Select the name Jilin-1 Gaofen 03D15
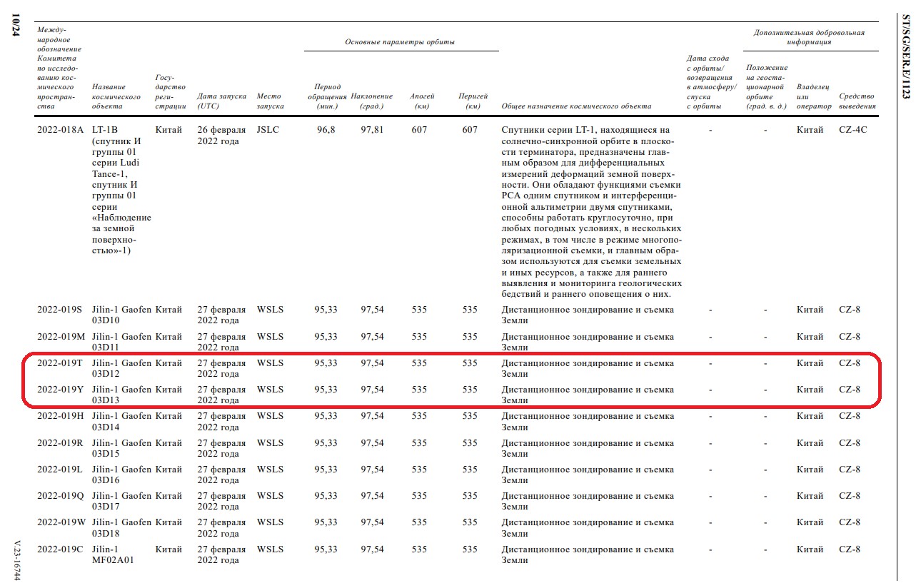The width and height of the screenshot is (916, 588). (122, 448)
